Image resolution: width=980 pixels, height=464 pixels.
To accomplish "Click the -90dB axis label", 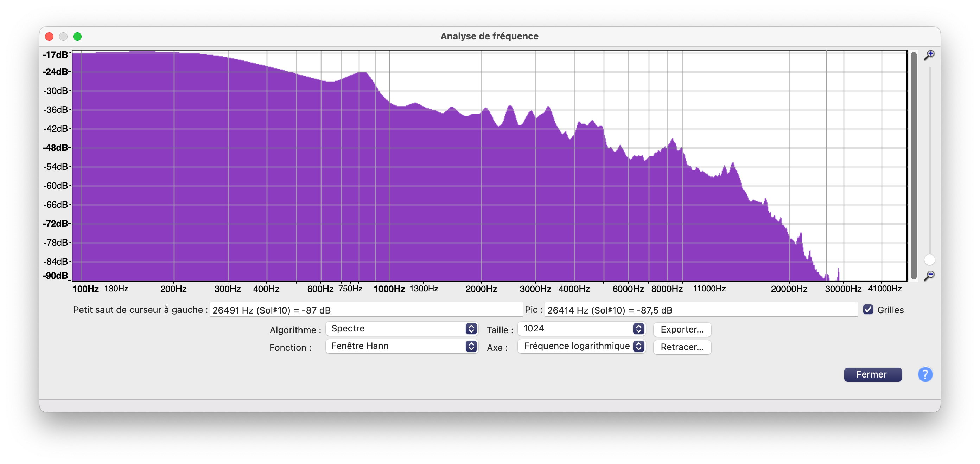I will tap(55, 276).
